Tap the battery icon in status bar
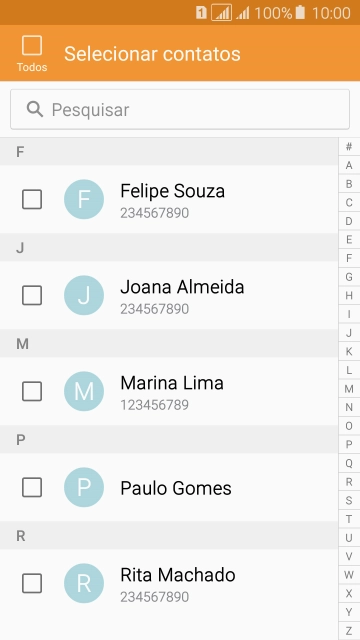This screenshot has width=360, height=640. (x=300, y=13)
